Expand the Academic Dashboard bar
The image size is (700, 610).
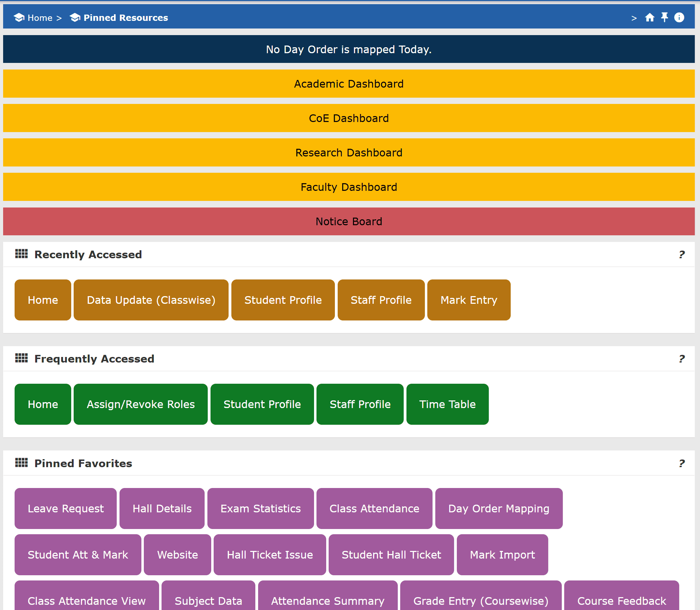point(349,84)
